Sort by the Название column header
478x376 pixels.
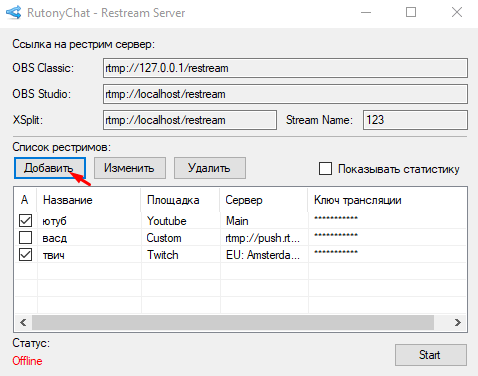pos(89,200)
